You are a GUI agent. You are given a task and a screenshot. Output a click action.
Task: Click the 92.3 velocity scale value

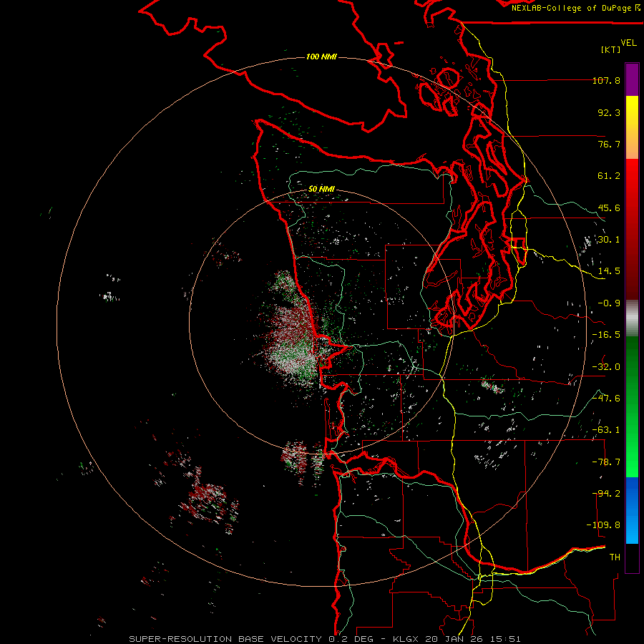pos(609,112)
